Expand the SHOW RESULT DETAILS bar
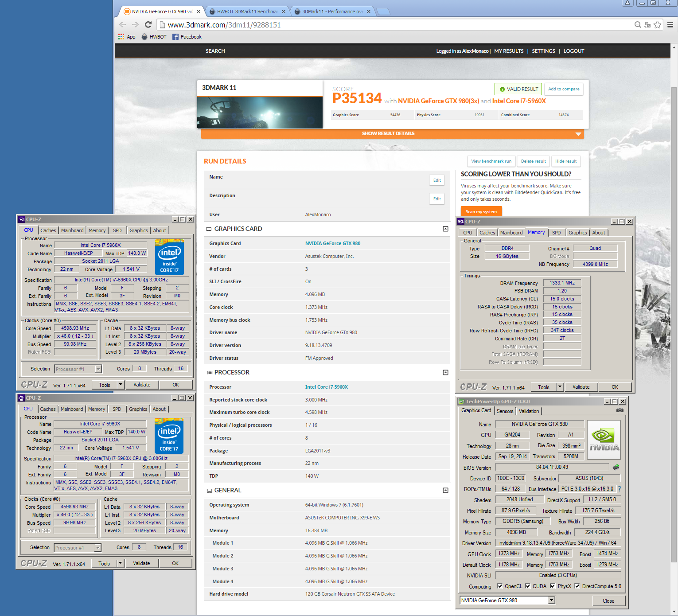Screen dimensions: 678x616 (392, 133)
